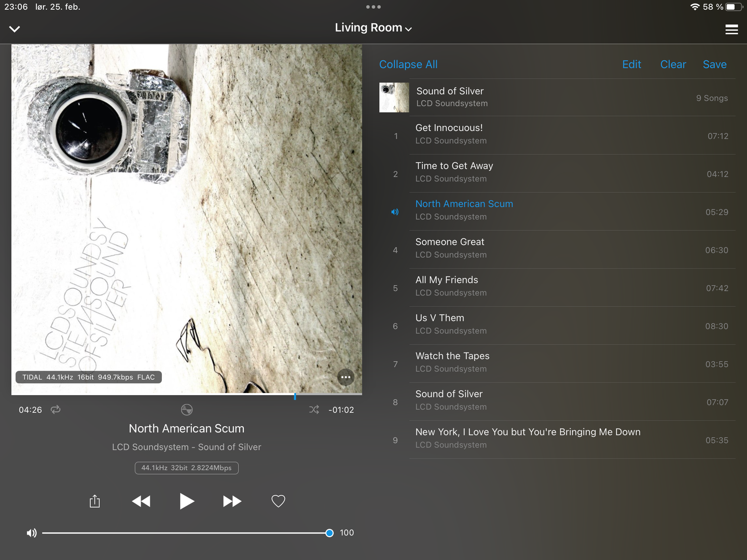
Task: Adjust the volume slider handle
Action: click(329, 533)
